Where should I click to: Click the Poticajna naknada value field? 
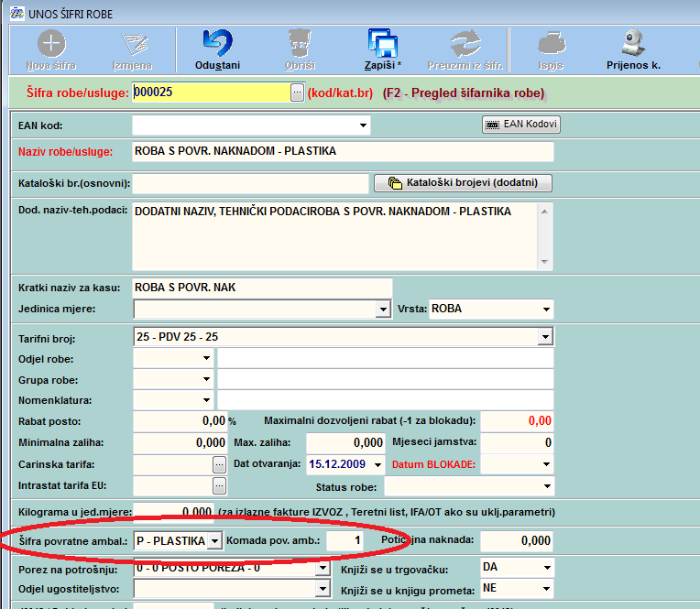[x=517, y=540]
